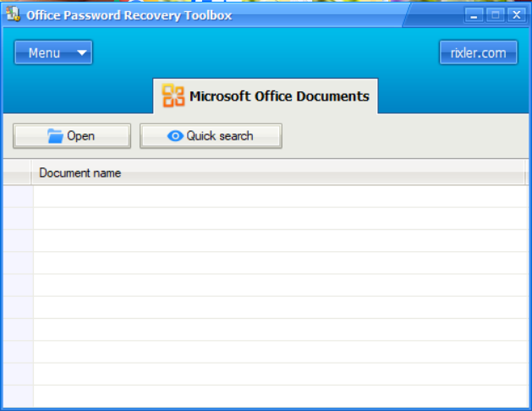
Task: Select the Microsoft Office Documents tab
Action: coord(266,96)
